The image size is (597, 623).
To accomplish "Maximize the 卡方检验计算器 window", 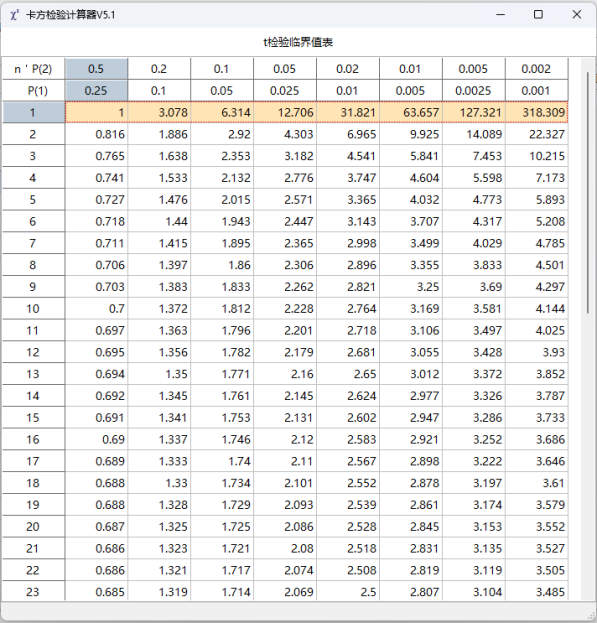I will point(538,15).
